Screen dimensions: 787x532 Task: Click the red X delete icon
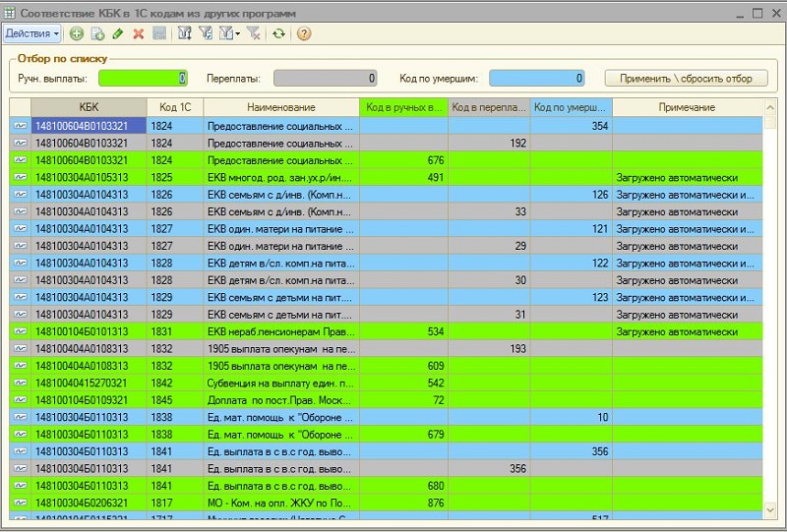139,33
